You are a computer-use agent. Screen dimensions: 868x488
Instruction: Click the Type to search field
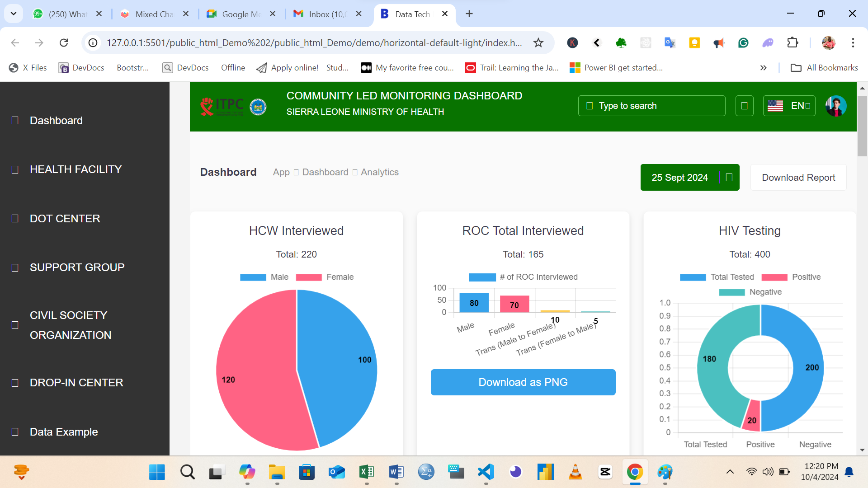point(651,106)
